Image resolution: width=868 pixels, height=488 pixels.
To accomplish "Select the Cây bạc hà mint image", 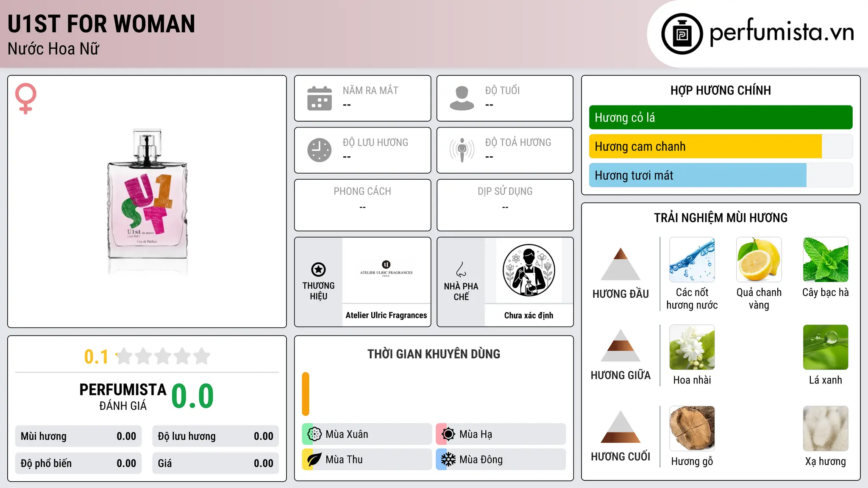I will (x=826, y=260).
